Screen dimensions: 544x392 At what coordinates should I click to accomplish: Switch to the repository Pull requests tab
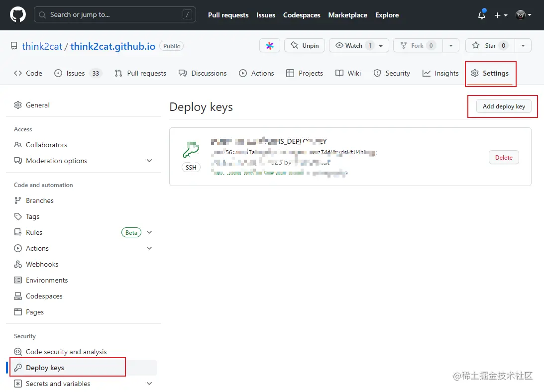(x=140, y=73)
